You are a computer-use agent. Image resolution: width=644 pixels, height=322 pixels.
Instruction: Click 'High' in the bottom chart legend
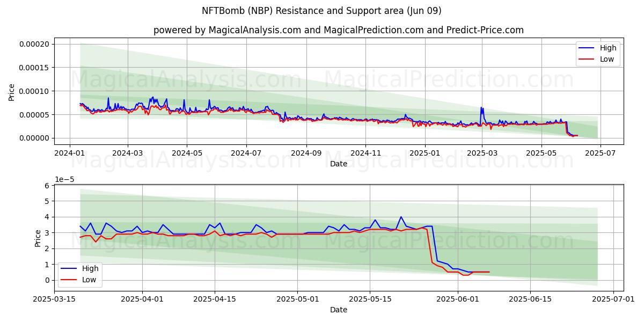click(90, 268)
